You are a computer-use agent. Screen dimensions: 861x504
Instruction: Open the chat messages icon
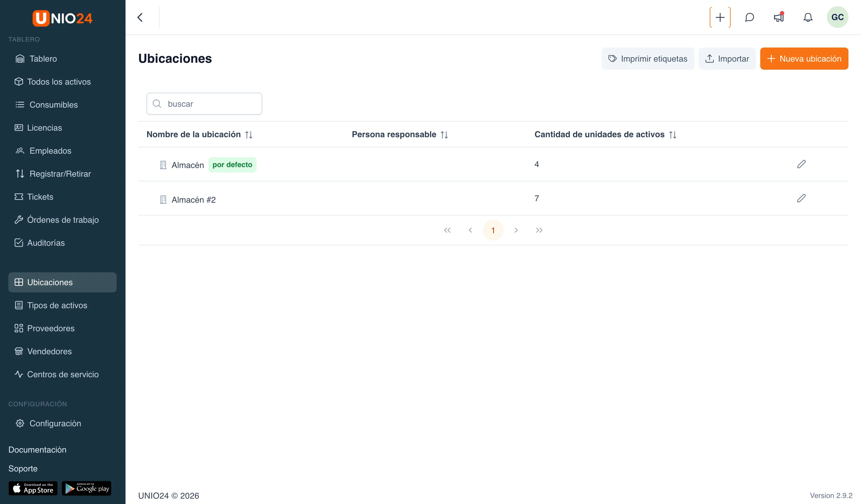[749, 17]
